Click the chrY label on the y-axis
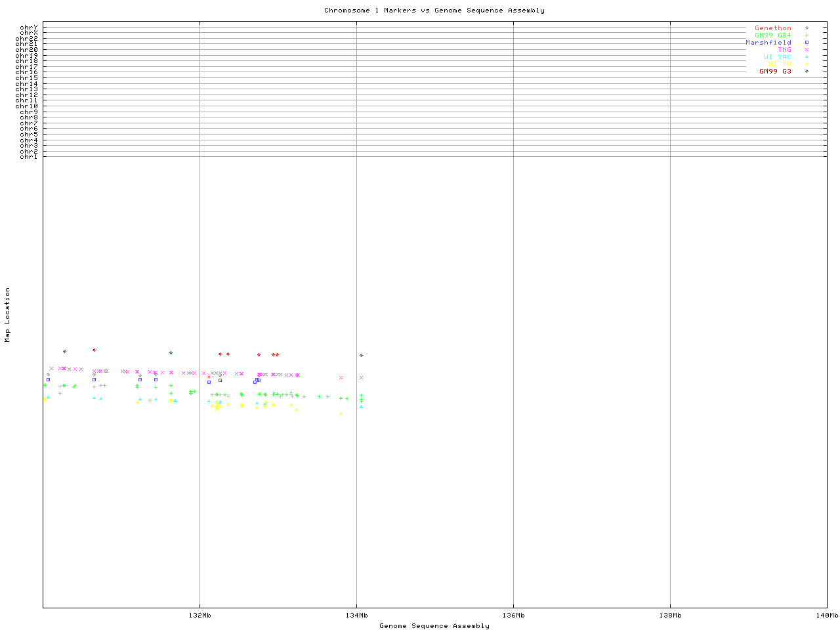 29,27
